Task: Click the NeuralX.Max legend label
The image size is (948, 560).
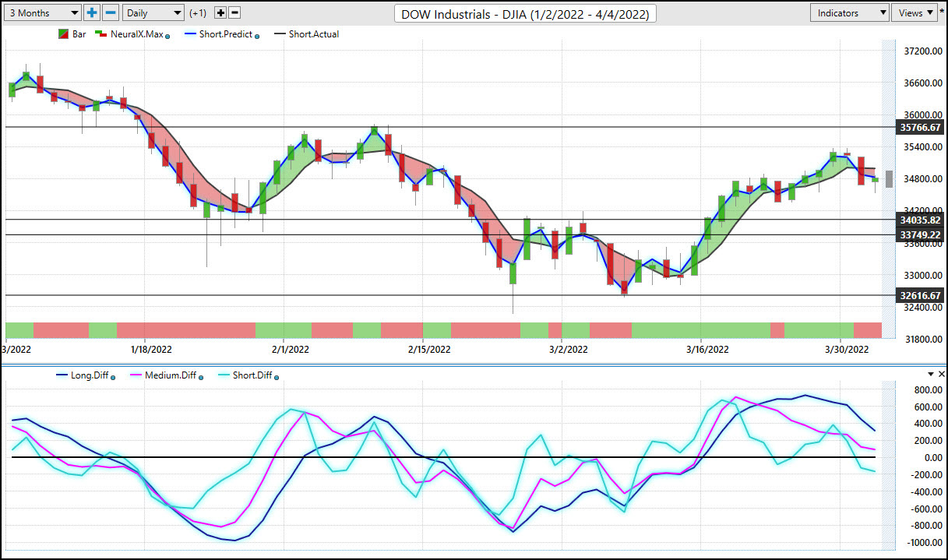Action: tap(136, 34)
